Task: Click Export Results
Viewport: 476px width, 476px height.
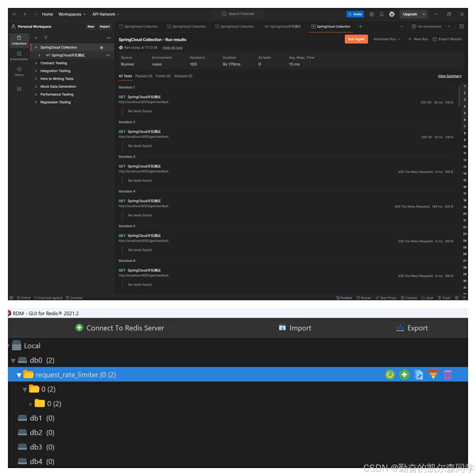Action: coord(447,39)
